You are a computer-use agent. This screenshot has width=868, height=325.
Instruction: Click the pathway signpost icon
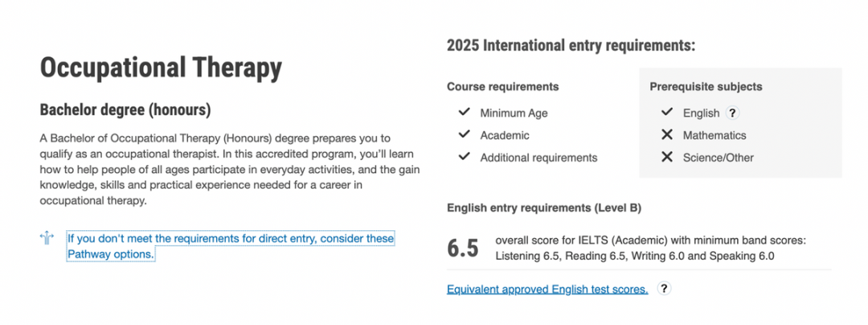click(x=47, y=238)
